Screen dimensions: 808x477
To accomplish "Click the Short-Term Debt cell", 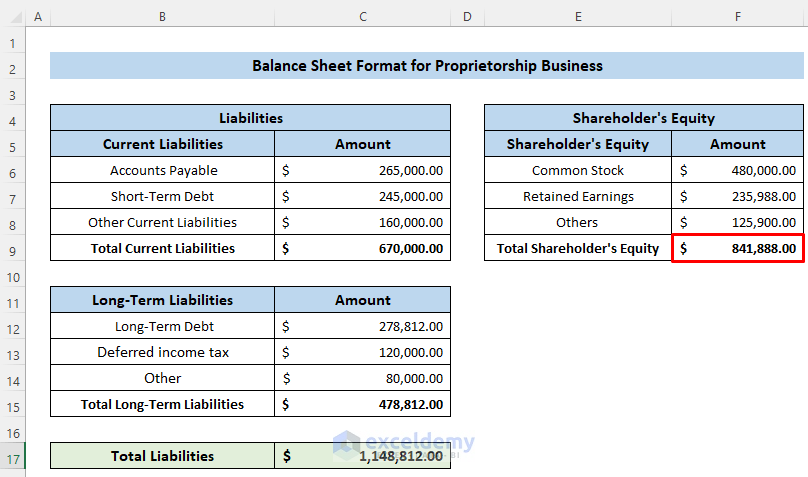I will 162,196.
